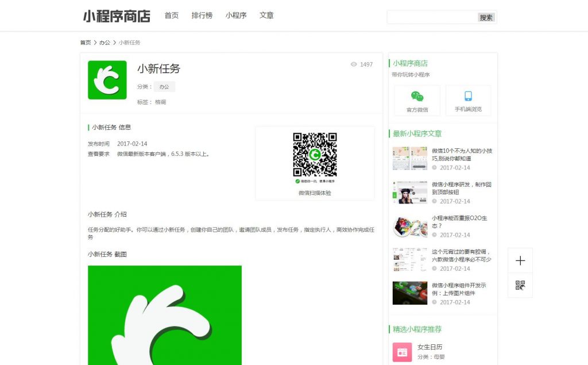Click the 最新小程序文章 section heading
The image size is (588, 365).
pyautogui.click(x=417, y=133)
